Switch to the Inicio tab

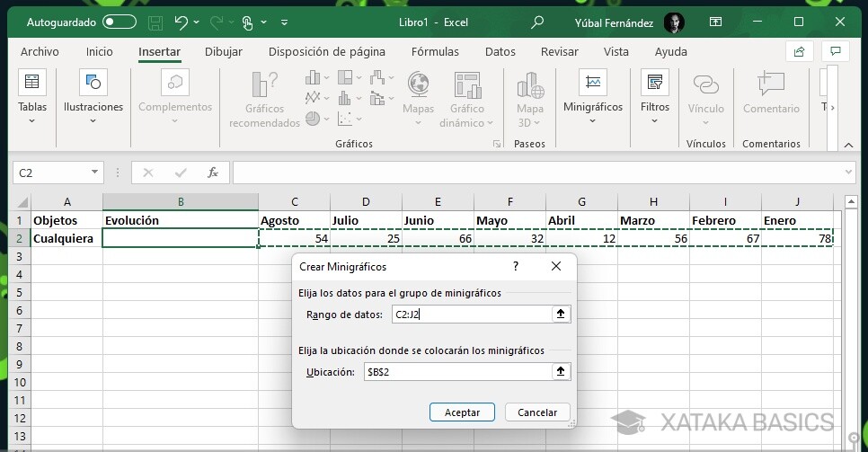[99, 51]
